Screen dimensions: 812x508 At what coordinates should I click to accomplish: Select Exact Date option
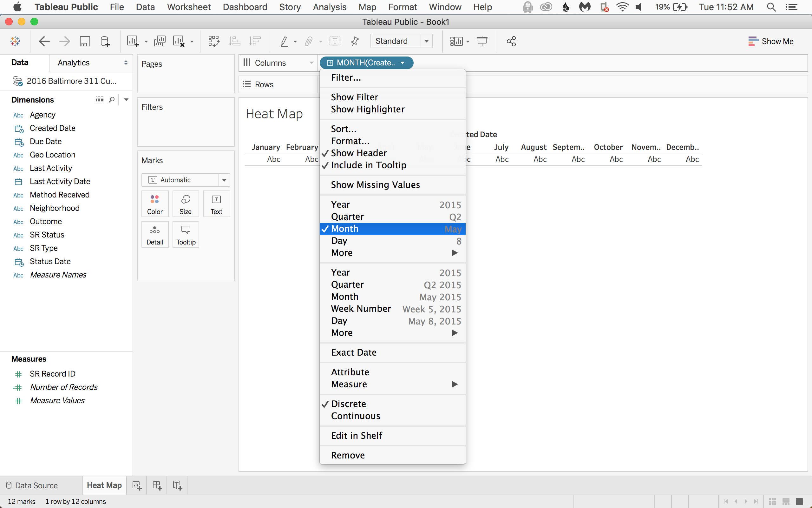[392, 352]
